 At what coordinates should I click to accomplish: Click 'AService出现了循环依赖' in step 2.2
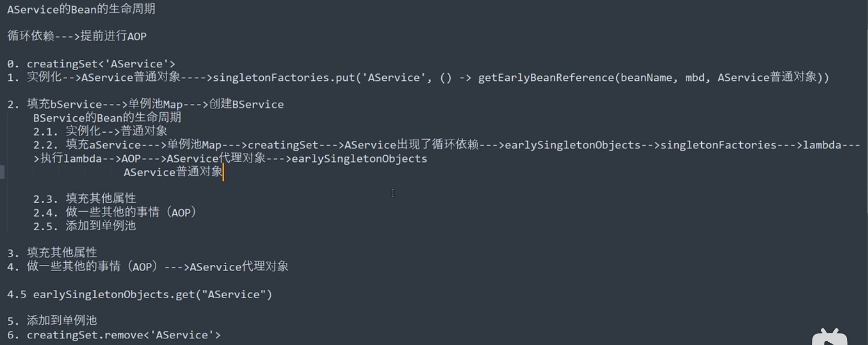click(x=411, y=145)
